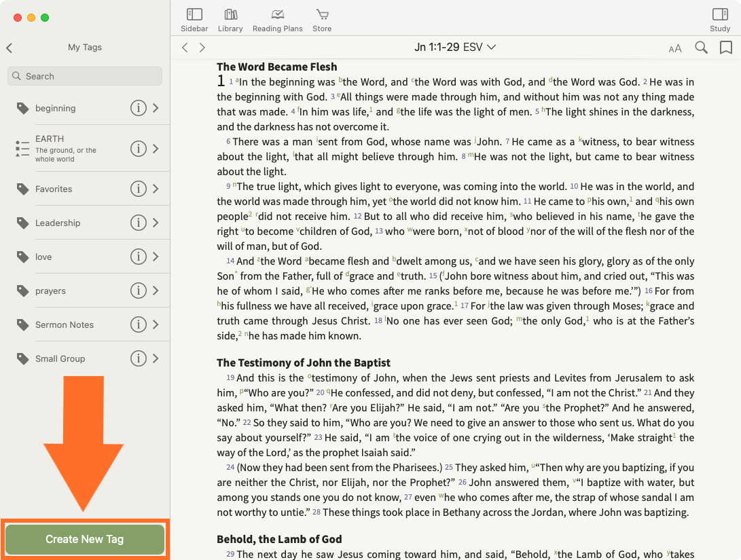
Task: Click the Leadership tag icon
Action: pyautogui.click(x=22, y=223)
